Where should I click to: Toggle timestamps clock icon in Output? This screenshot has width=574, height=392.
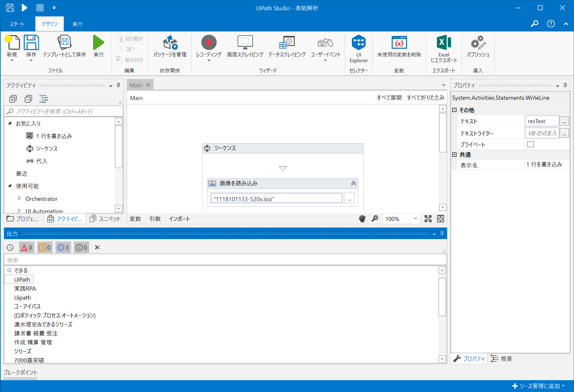[x=10, y=247]
